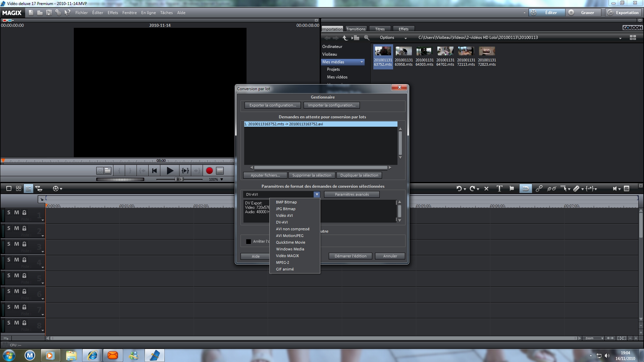Switch to storyboard mode icon

click(x=9, y=189)
